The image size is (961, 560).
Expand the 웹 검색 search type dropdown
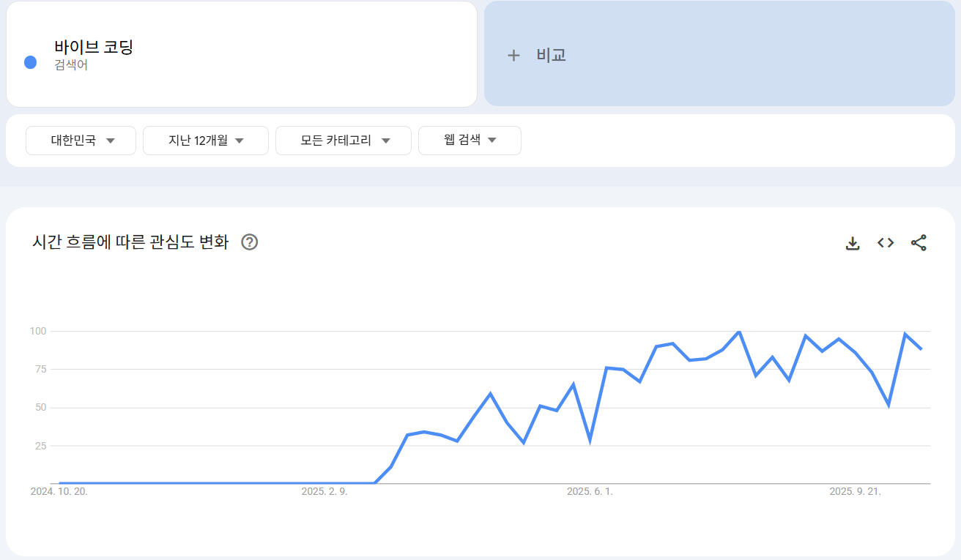[470, 141]
